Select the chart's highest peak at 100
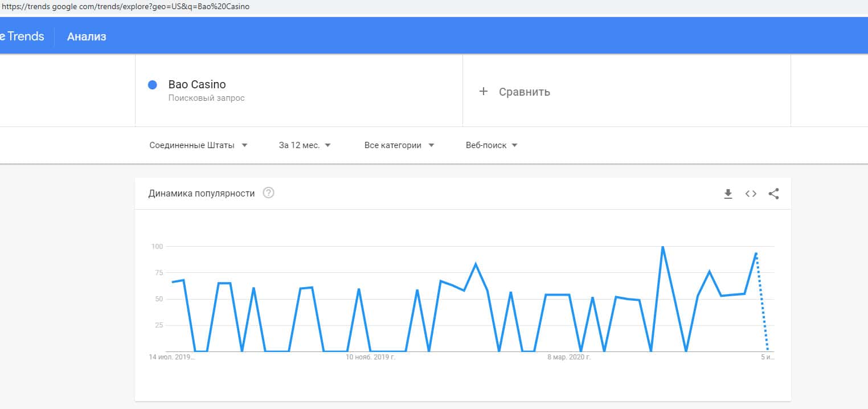Image resolution: width=868 pixels, height=409 pixels. tap(662, 247)
